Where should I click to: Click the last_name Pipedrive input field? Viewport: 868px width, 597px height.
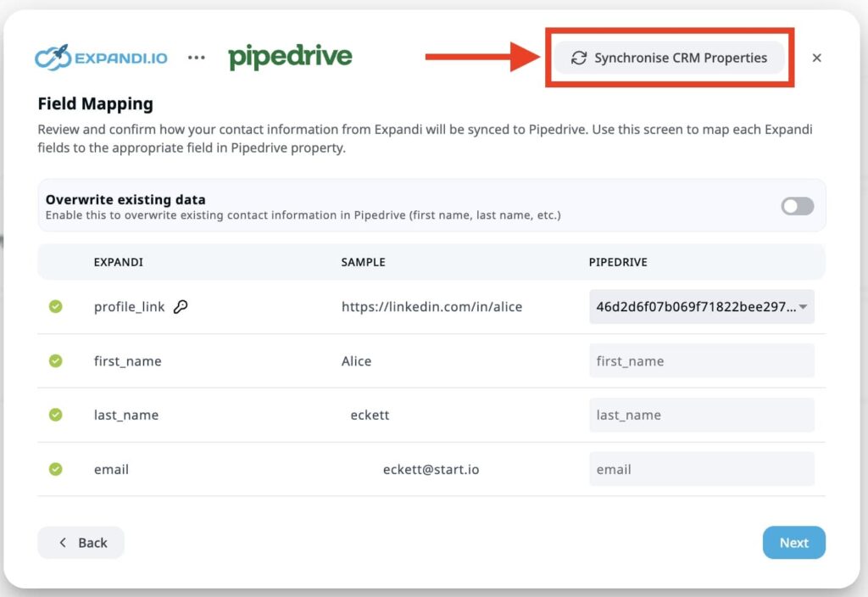[x=701, y=416]
